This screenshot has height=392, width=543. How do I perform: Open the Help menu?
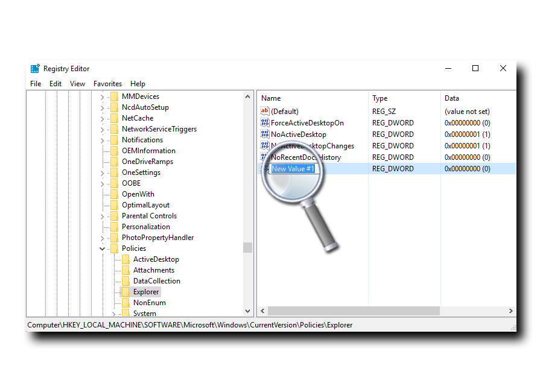(x=138, y=84)
